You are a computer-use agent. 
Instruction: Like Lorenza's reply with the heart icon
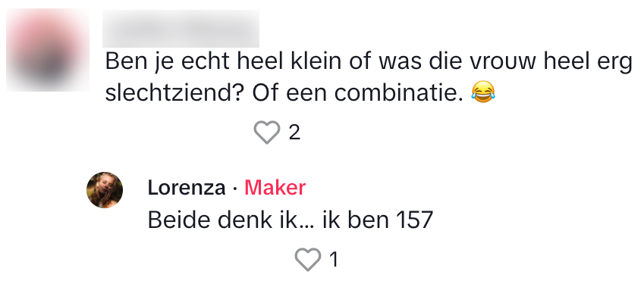[x=308, y=260]
